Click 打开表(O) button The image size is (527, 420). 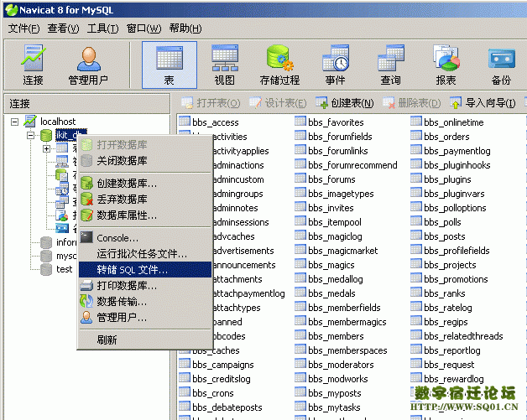click(x=211, y=103)
